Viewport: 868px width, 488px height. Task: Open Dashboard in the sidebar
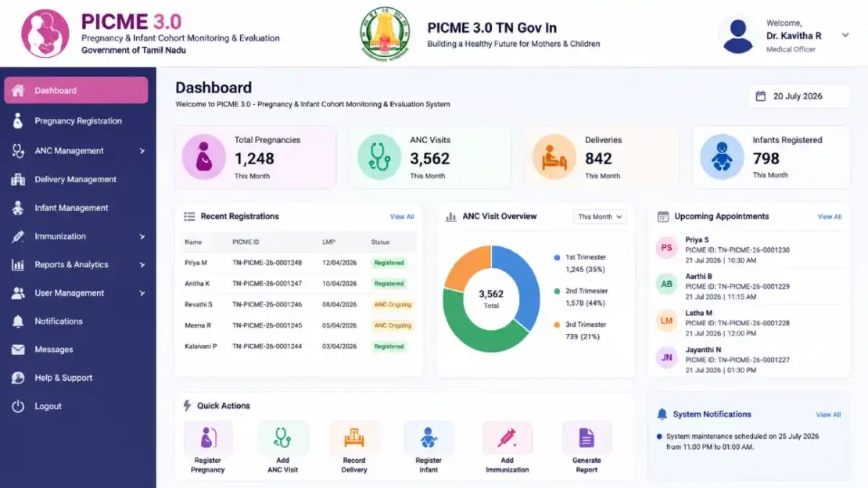click(77, 90)
